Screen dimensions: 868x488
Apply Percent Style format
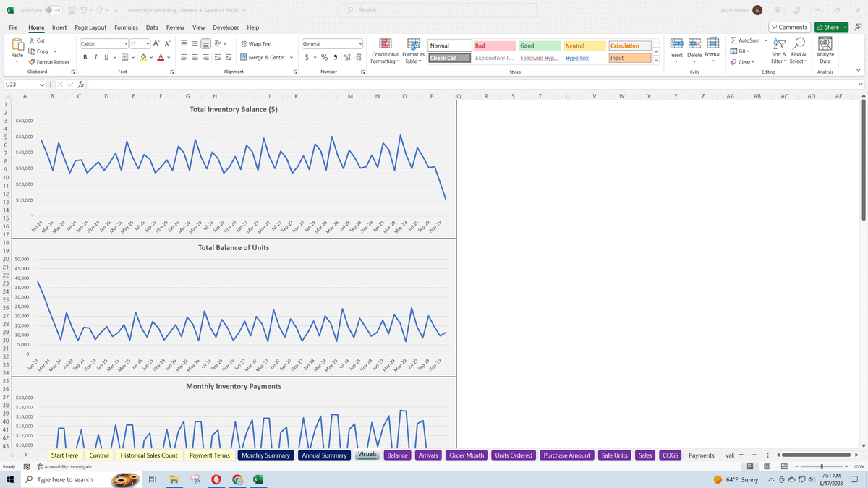click(324, 57)
